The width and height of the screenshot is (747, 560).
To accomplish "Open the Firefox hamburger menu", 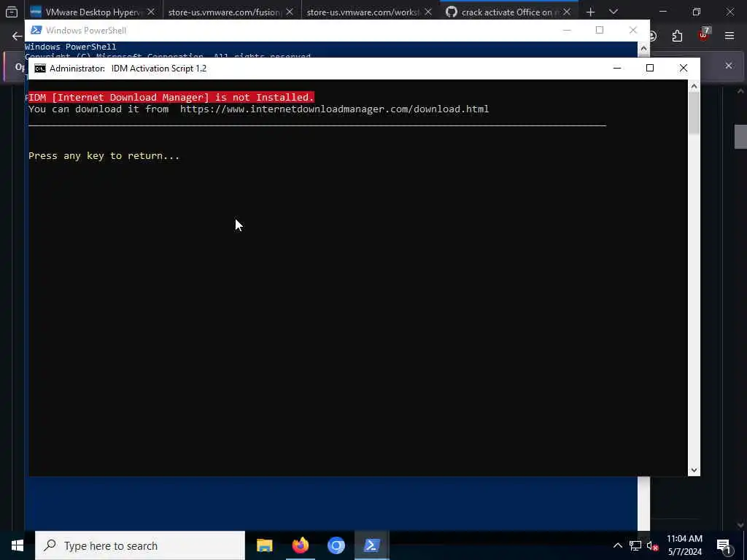I will 729,36.
